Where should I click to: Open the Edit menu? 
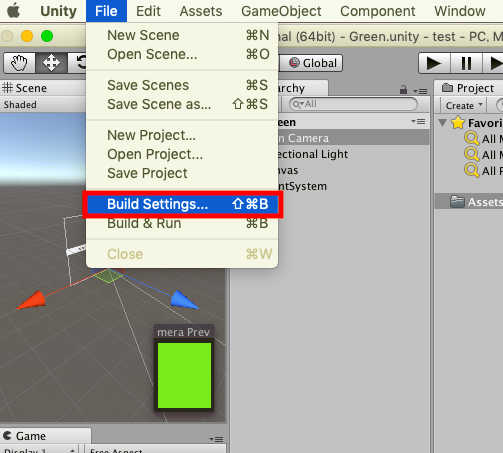tap(148, 11)
